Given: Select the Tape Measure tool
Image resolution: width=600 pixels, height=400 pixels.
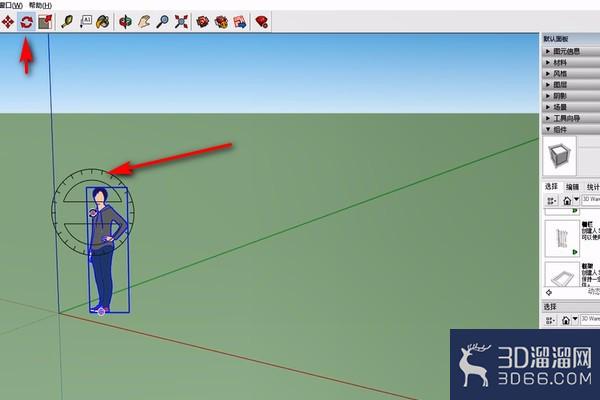Looking at the screenshot, I should tap(67, 22).
